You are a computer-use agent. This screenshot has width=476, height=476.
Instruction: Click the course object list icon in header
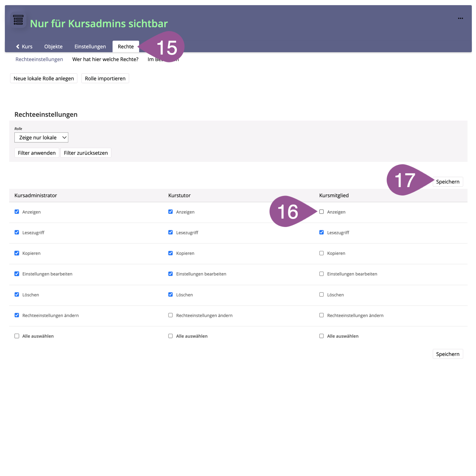click(18, 20)
